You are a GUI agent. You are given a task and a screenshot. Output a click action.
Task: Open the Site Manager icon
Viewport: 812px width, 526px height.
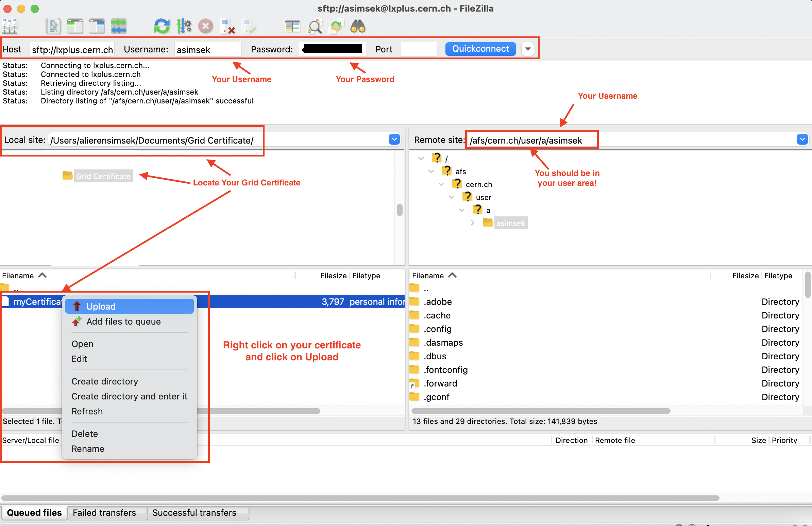click(x=10, y=26)
